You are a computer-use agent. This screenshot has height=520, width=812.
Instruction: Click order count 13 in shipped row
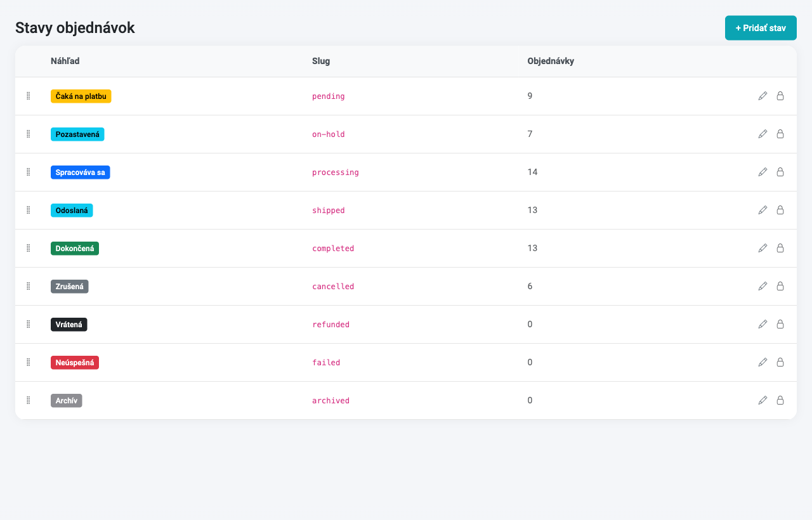tap(532, 210)
